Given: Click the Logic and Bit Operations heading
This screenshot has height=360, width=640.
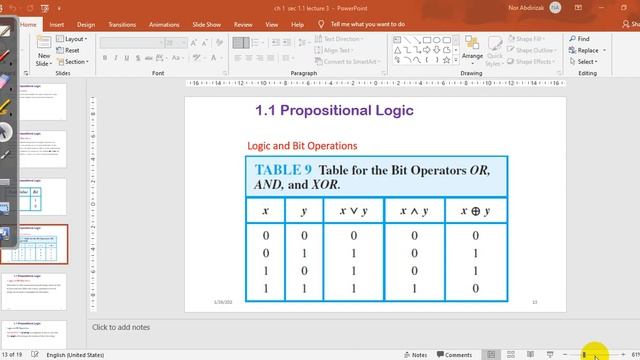Looking at the screenshot, I should [302, 146].
